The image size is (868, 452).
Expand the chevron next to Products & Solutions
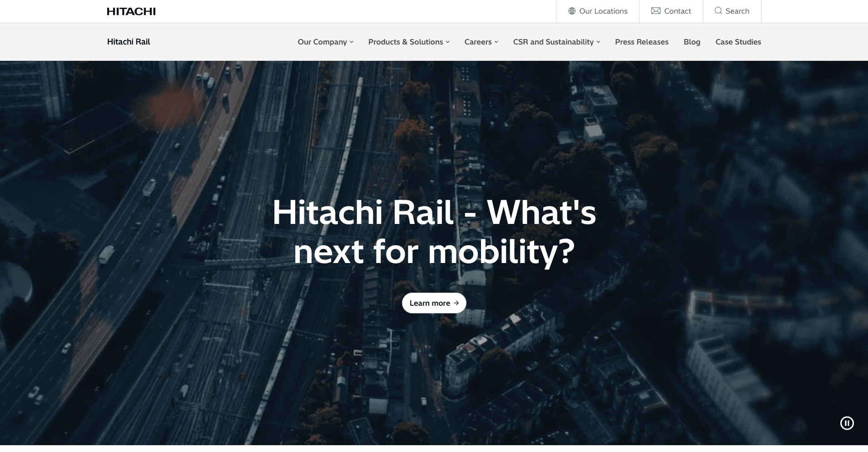447,42
